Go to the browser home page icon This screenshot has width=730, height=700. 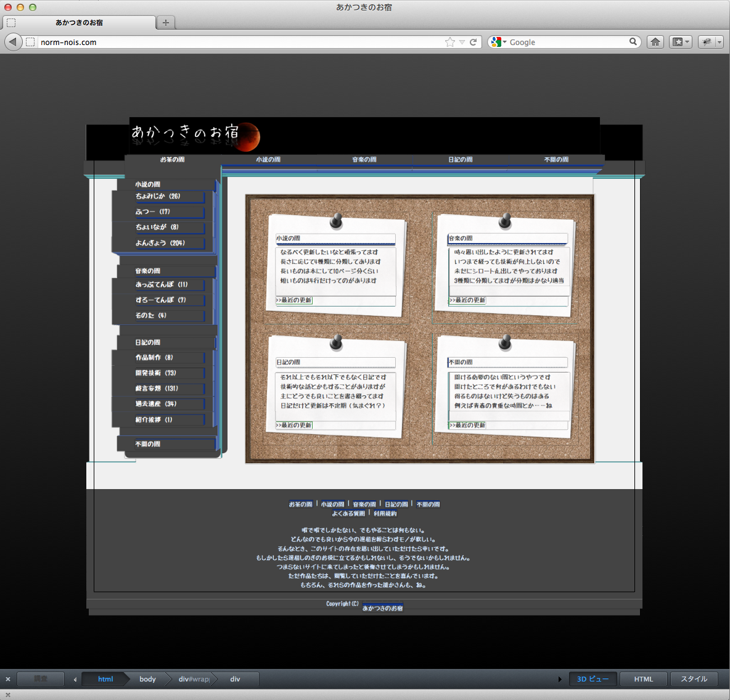(x=655, y=42)
